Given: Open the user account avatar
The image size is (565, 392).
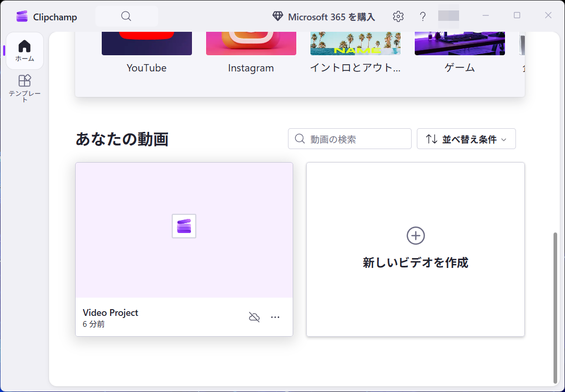Looking at the screenshot, I should click(449, 16).
